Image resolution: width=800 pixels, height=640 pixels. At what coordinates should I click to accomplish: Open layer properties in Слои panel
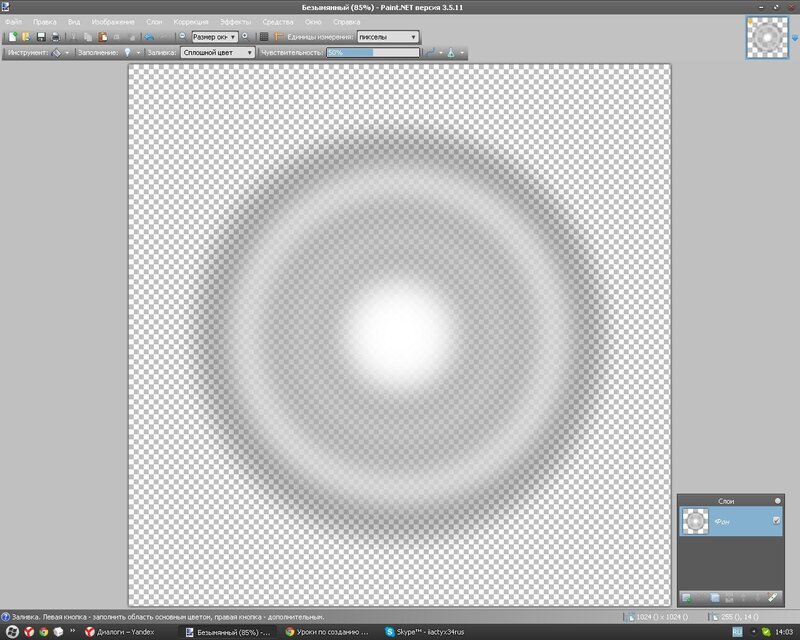click(772, 598)
